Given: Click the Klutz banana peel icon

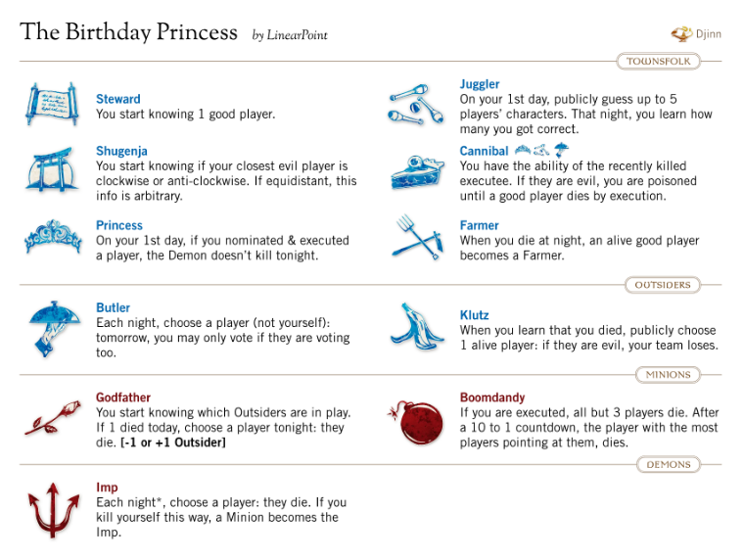Looking at the screenshot, I should pyautogui.click(x=416, y=327).
